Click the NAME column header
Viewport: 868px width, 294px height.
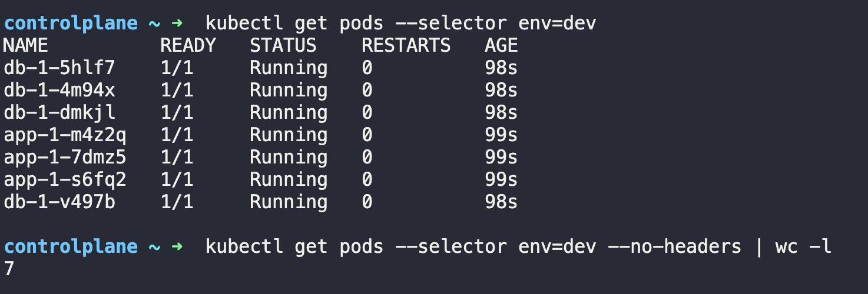click(26, 46)
